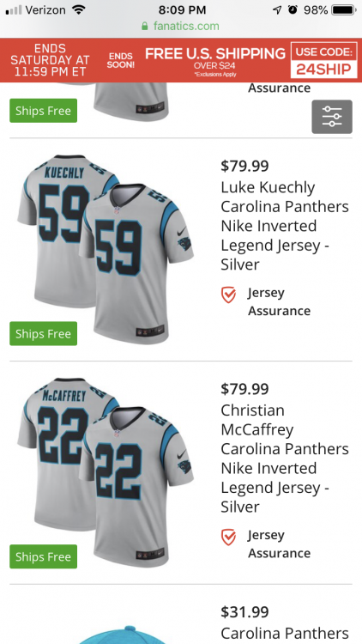Screen dimensions: 362x644
Task: Select the McCaffrey 22 jersey image
Action: (106, 472)
